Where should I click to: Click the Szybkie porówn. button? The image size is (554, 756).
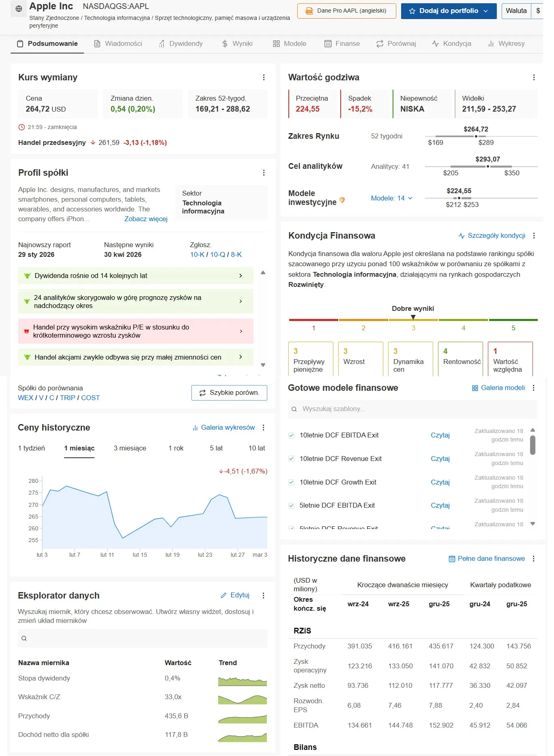(x=229, y=393)
